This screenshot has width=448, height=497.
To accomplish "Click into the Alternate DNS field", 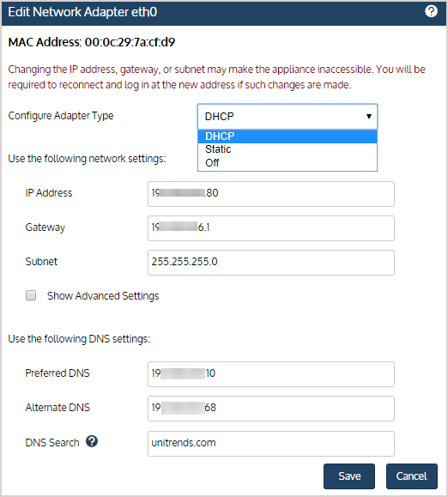I will click(271, 409).
